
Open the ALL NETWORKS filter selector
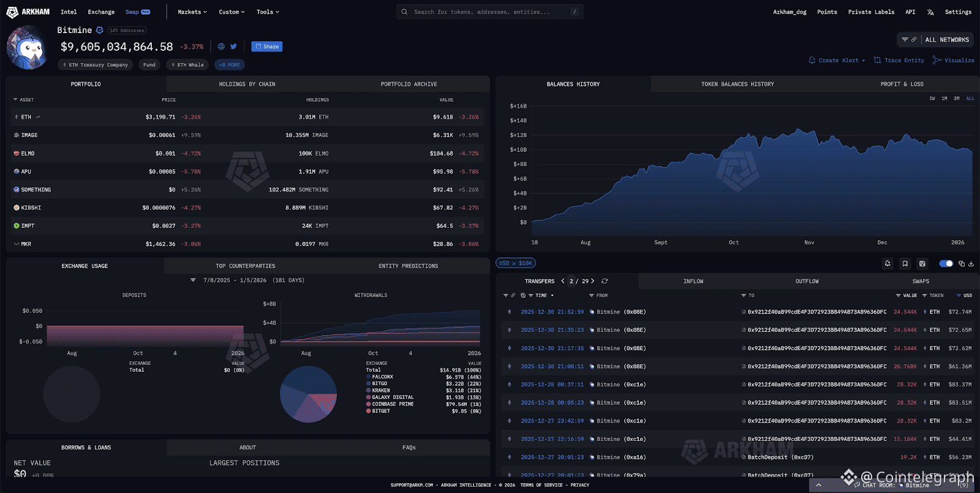(935, 40)
